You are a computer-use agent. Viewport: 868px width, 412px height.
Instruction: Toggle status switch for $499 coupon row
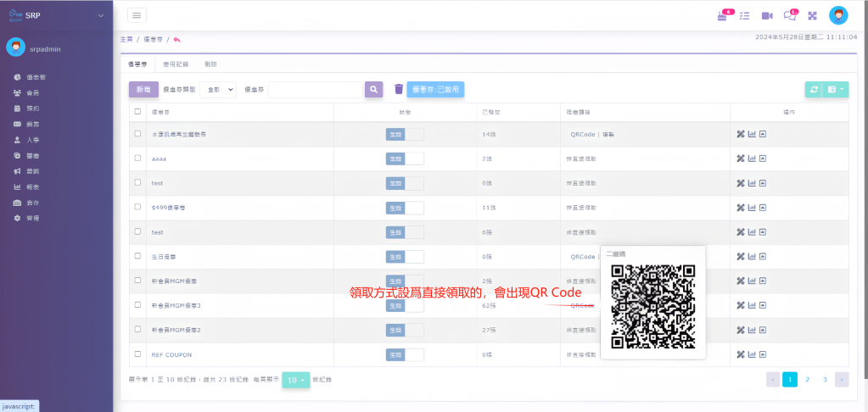[x=405, y=207]
